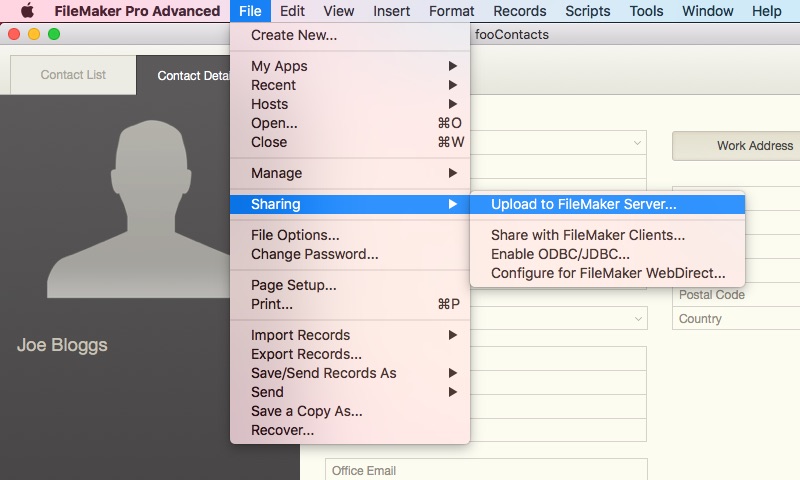Choose File Options...

tap(350, 235)
